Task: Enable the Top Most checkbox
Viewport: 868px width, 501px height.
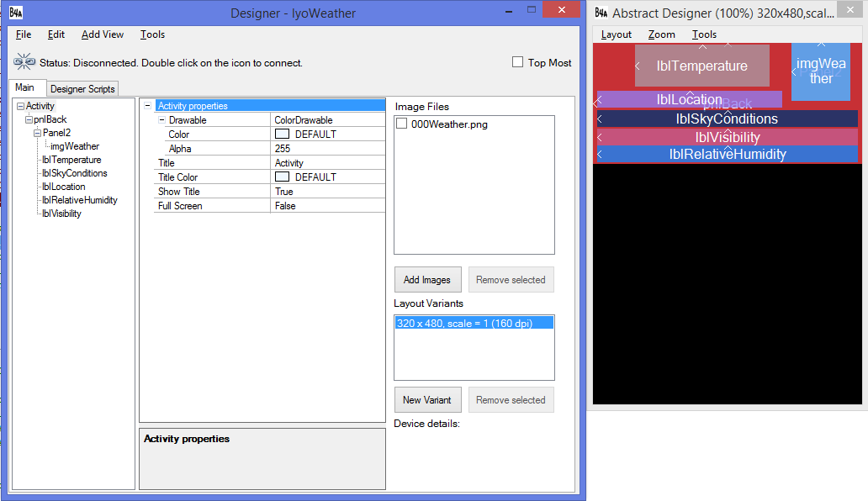Action: 517,62
